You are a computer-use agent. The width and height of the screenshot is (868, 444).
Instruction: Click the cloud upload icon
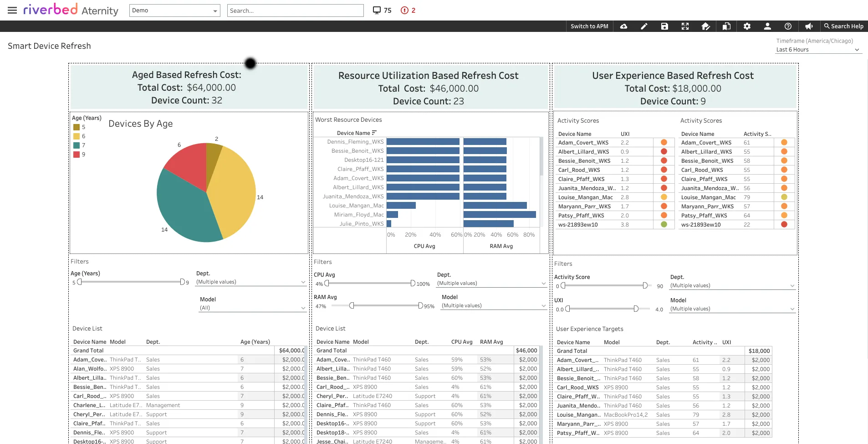(x=623, y=26)
